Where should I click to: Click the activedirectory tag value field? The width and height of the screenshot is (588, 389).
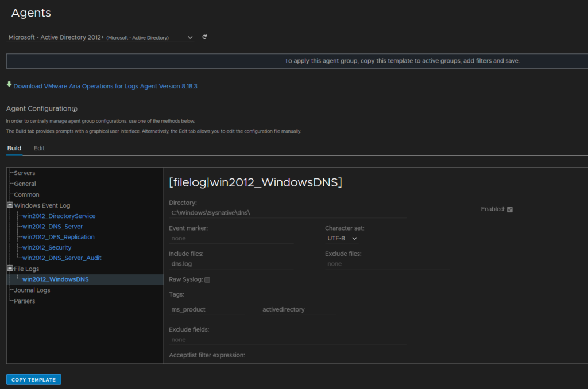pyautogui.click(x=299, y=310)
